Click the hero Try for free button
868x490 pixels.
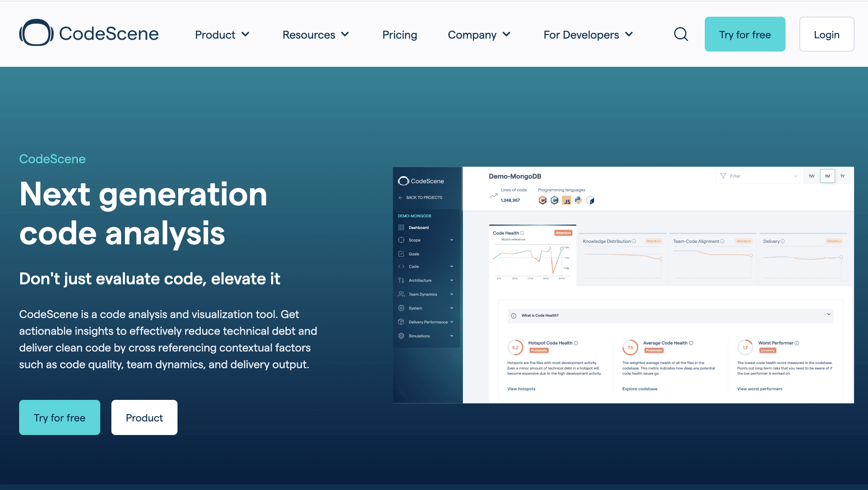pyautogui.click(x=60, y=418)
